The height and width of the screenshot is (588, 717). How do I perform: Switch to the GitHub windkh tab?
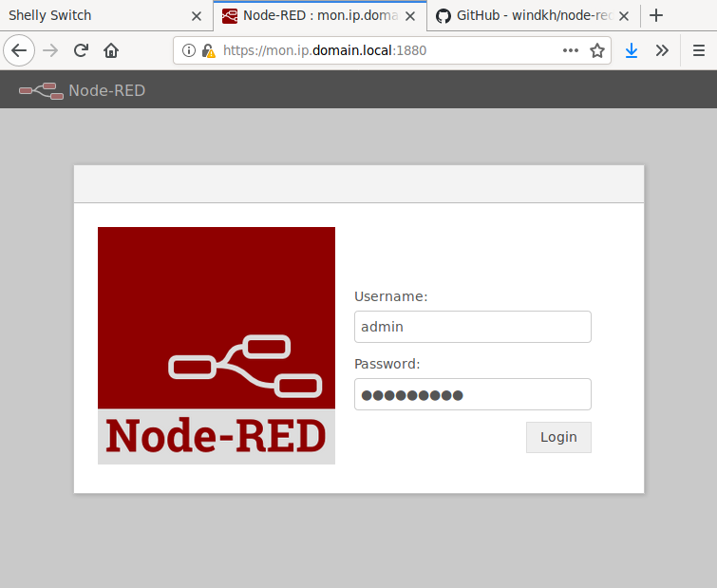pyautogui.click(x=534, y=15)
